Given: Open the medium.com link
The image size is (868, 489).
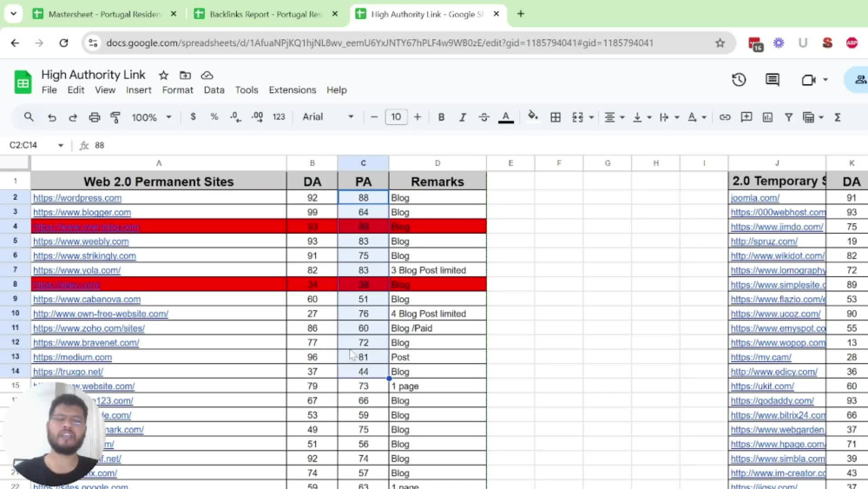Looking at the screenshot, I should point(73,357).
